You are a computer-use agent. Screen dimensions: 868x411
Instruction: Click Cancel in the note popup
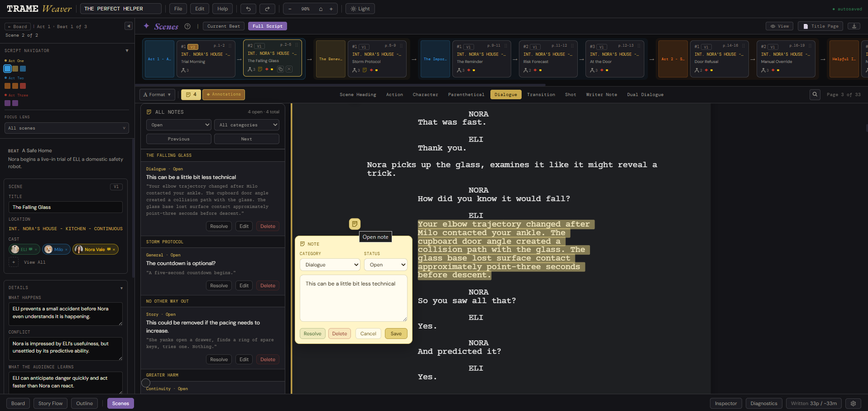[x=368, y=334]
